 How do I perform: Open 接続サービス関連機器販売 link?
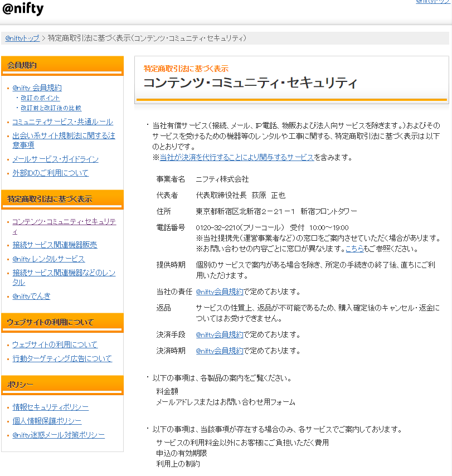[55, 245]
